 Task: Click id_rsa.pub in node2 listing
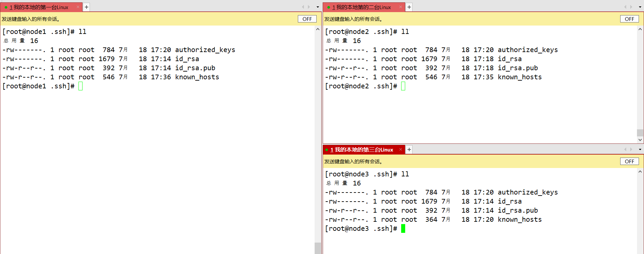(518, 68)
